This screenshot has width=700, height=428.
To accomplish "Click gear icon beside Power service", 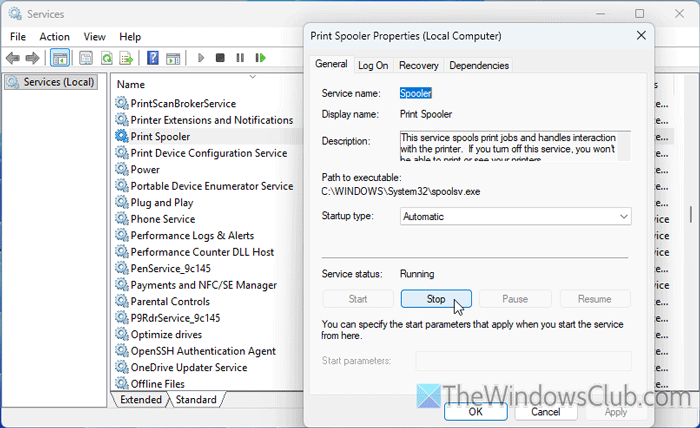I will coord(121,169).
